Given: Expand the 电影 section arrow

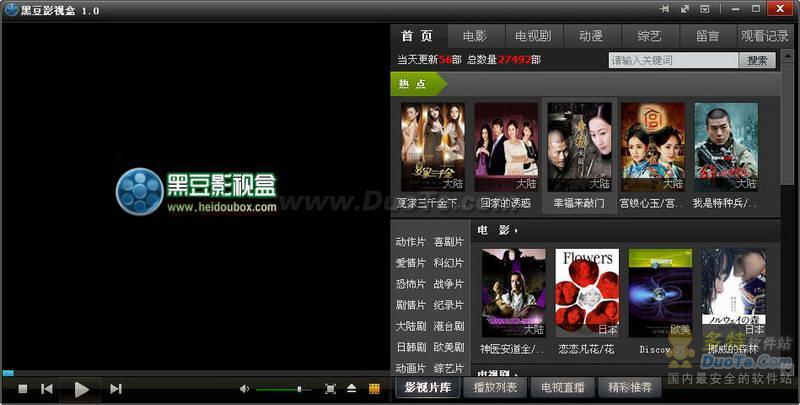Looking at the screenshot, I should 516,231.
